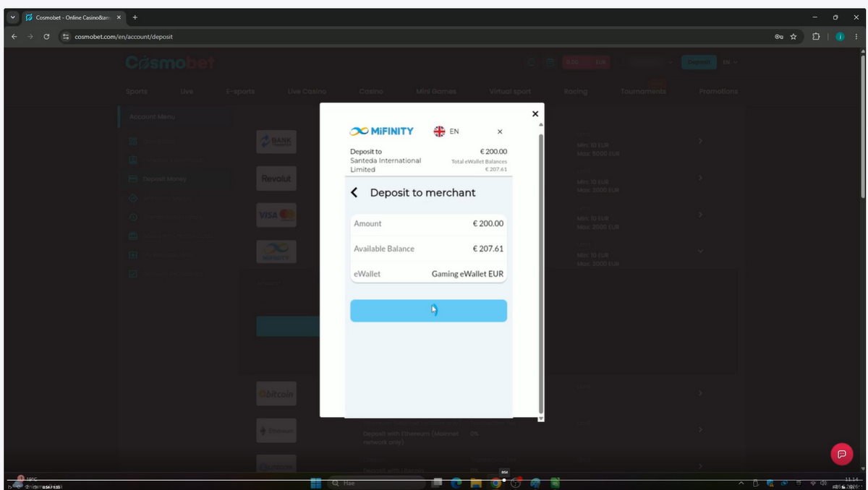Click the MiFinity logo in the popup

381,131
